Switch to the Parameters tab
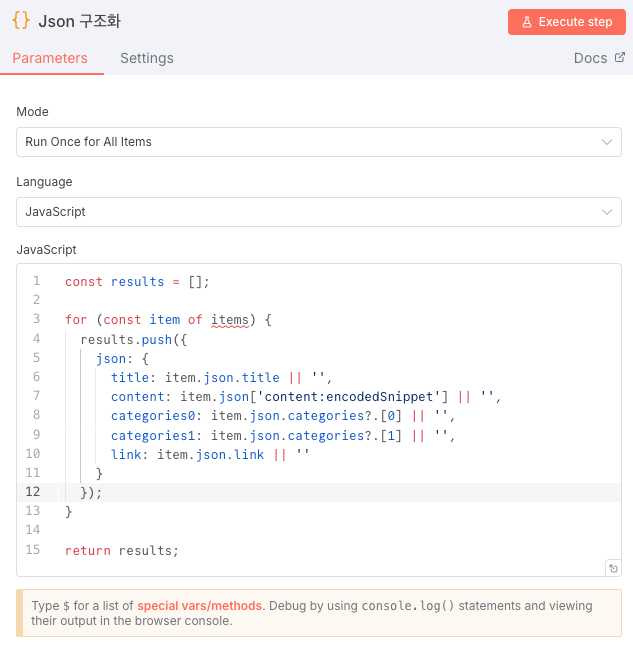Image resolution: width=633 pixels, height=650 pixels. pos(50,58)
